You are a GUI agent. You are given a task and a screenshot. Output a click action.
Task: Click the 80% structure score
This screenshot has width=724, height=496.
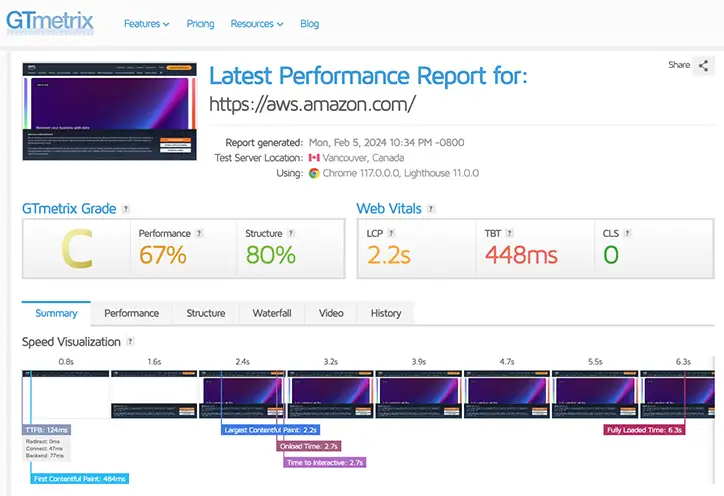271,255
